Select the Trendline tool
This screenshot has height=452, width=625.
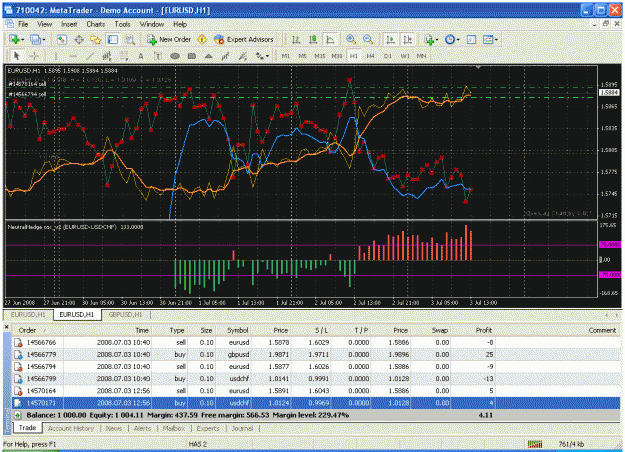point(90,56)
